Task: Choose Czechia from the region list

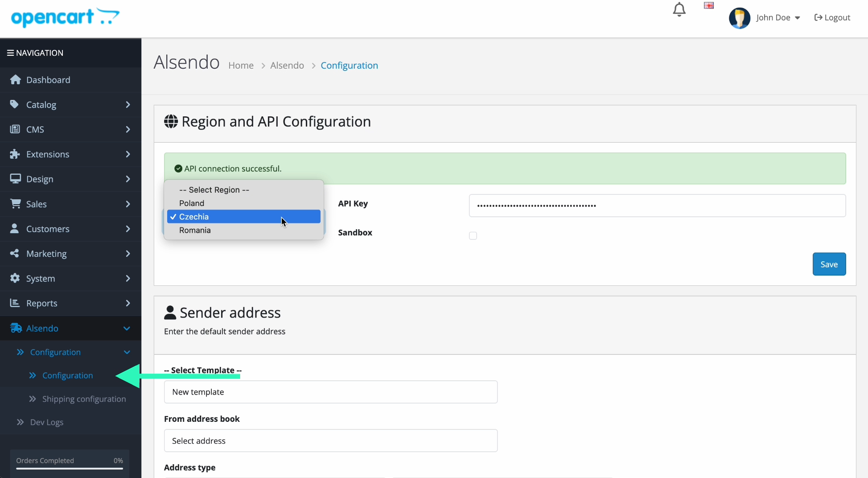Action: click(x=244, y=216)
